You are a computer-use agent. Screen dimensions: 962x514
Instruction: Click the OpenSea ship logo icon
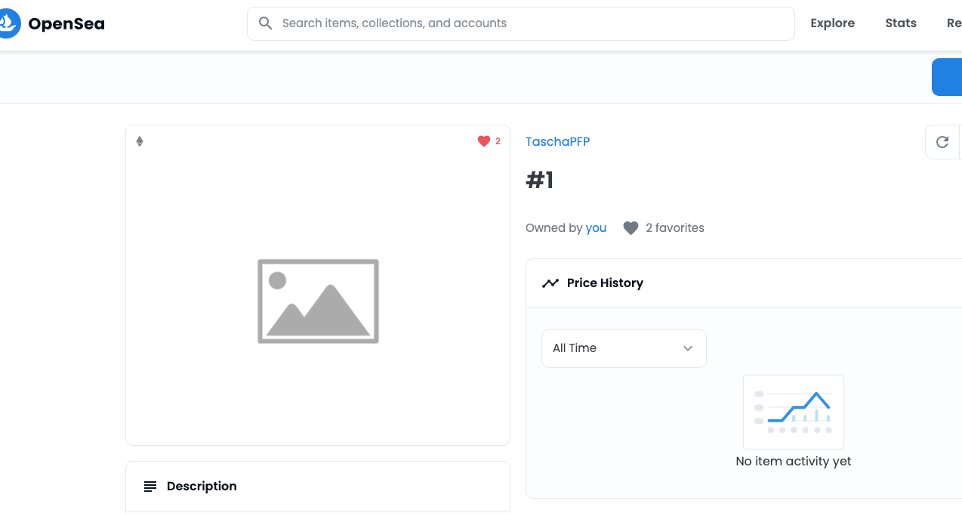pos(9,23)
